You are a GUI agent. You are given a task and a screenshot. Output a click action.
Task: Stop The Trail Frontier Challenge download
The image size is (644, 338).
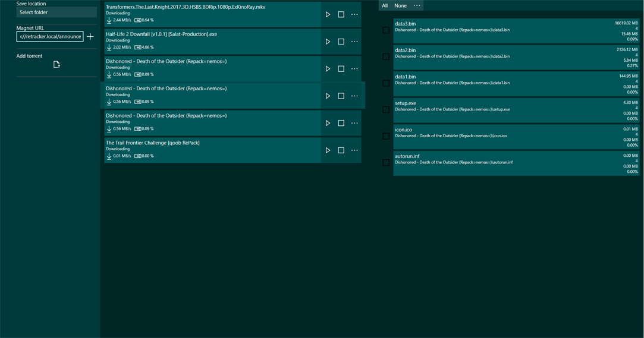341,150
